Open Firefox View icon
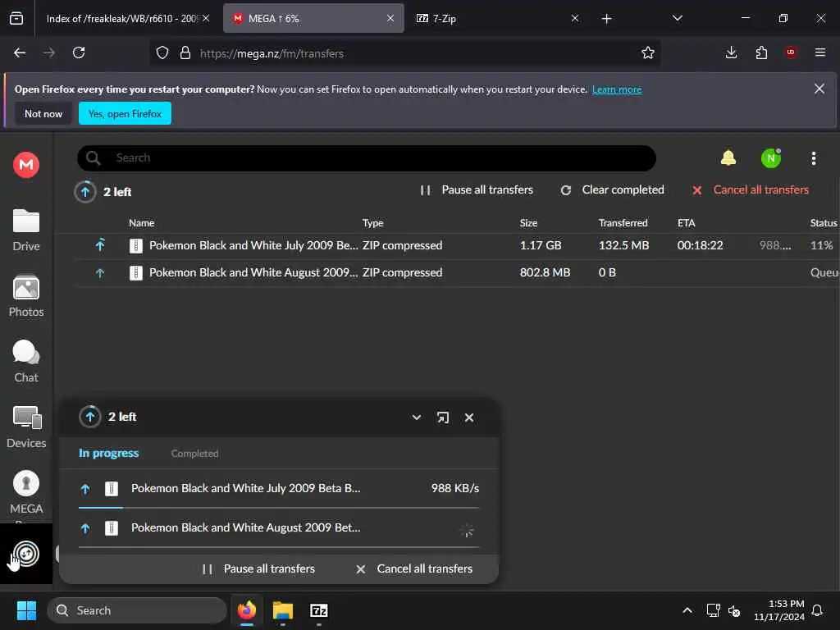This screenshot has width=840, height=630. pos(16,19)
